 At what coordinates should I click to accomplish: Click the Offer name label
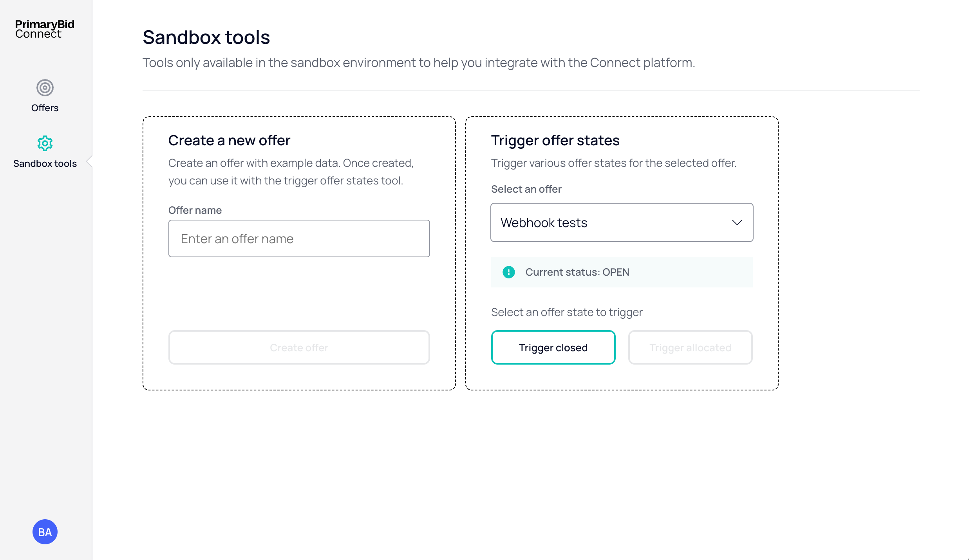click(x=195, y=210)
